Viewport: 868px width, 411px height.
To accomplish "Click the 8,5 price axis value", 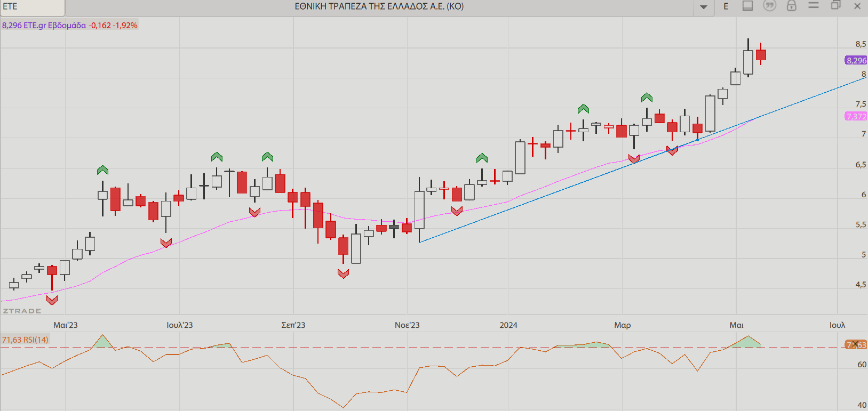I will point(861,44).
